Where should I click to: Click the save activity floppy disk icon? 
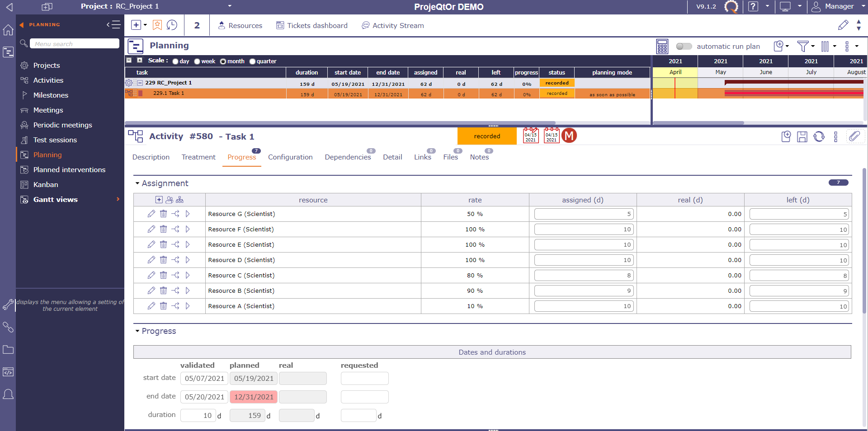(802, 136)
